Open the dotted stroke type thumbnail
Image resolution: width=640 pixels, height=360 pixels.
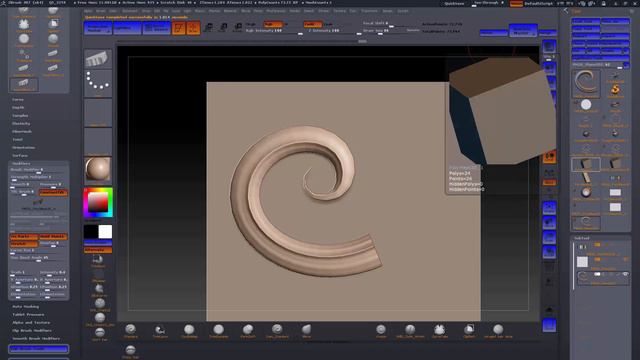[x=98, y=83]
